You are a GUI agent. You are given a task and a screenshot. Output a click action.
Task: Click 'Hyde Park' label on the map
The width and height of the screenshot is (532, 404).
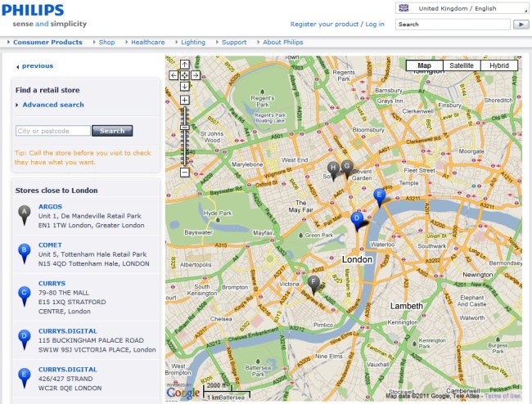click(218, 213)
